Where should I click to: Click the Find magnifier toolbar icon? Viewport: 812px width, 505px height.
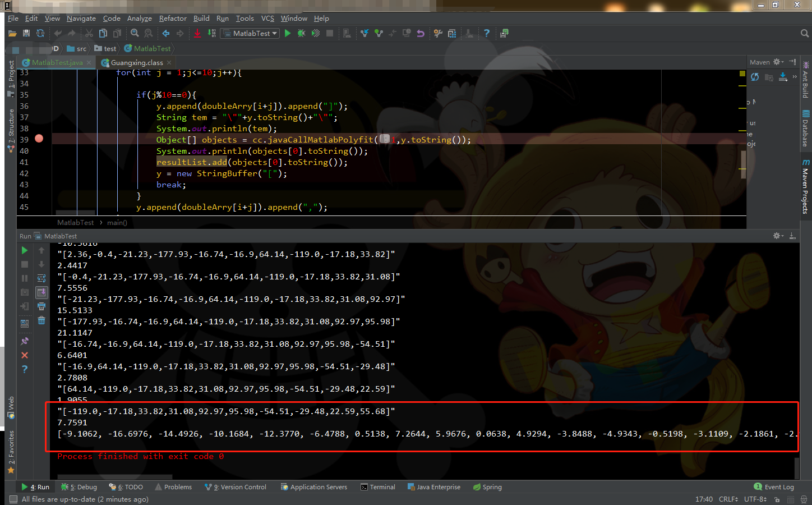coord(135,34)
